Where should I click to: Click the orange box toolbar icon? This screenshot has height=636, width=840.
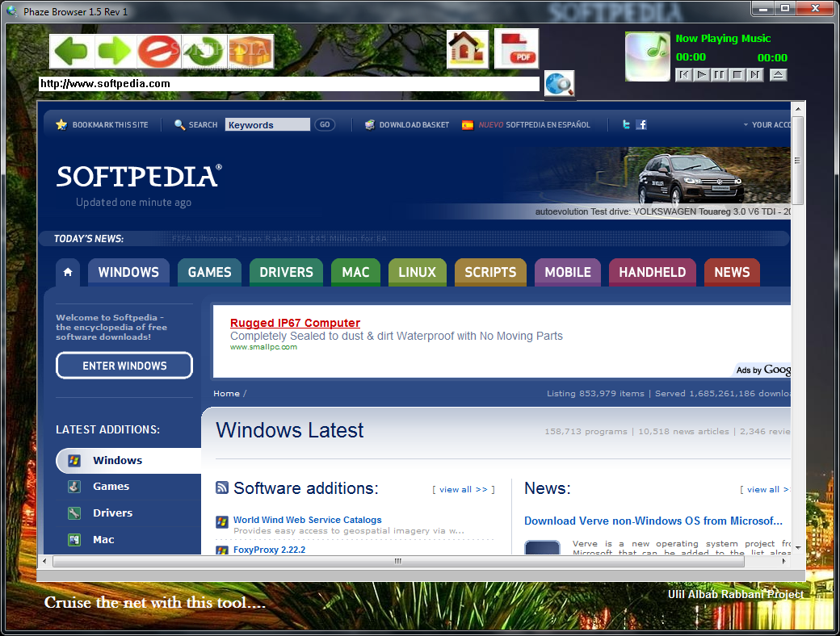[x=250, y=51]
